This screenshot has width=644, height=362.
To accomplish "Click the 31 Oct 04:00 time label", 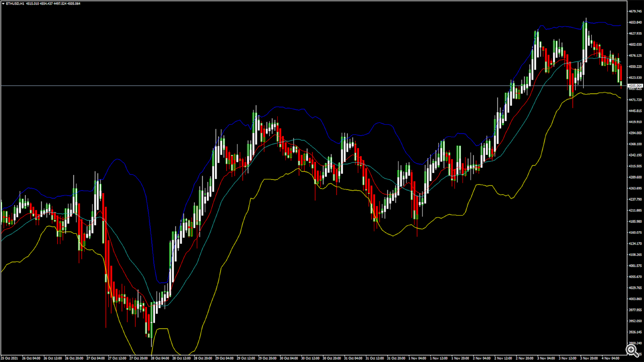I will click(353, 358).
